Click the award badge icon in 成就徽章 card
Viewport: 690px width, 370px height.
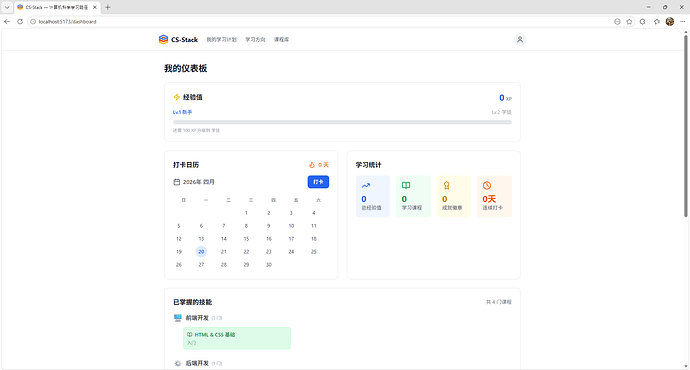coord(446,186)
